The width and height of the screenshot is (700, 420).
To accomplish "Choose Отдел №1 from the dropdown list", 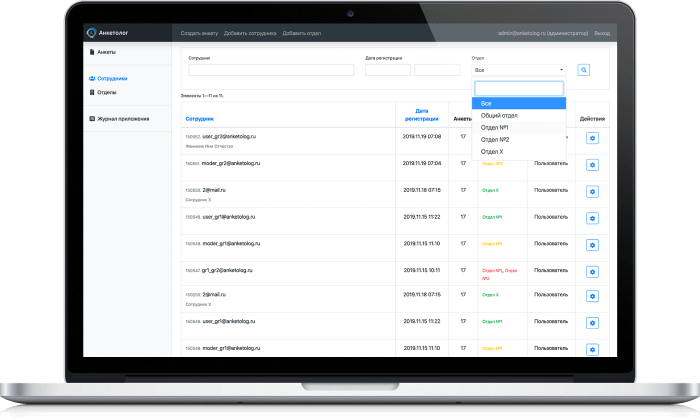I will pos(495,127).
